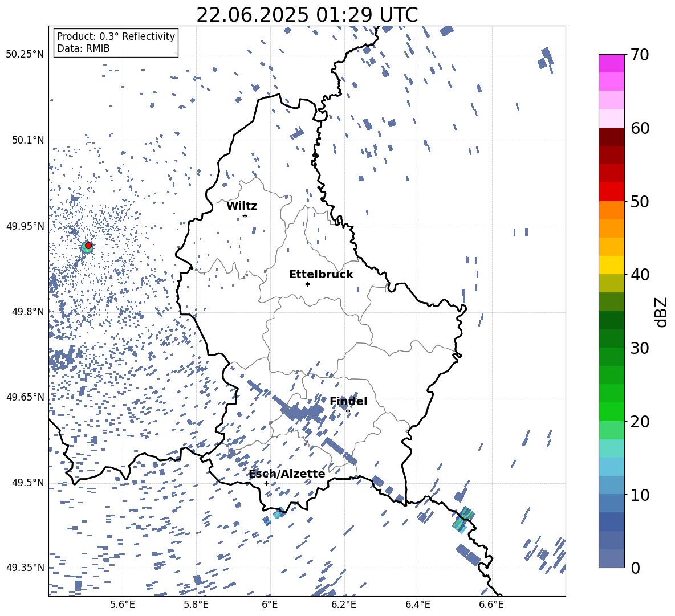Image resolution: width=675 pixels, height=616 pixels.
Task: Click the red radar site marker
Action: (88, 246)
